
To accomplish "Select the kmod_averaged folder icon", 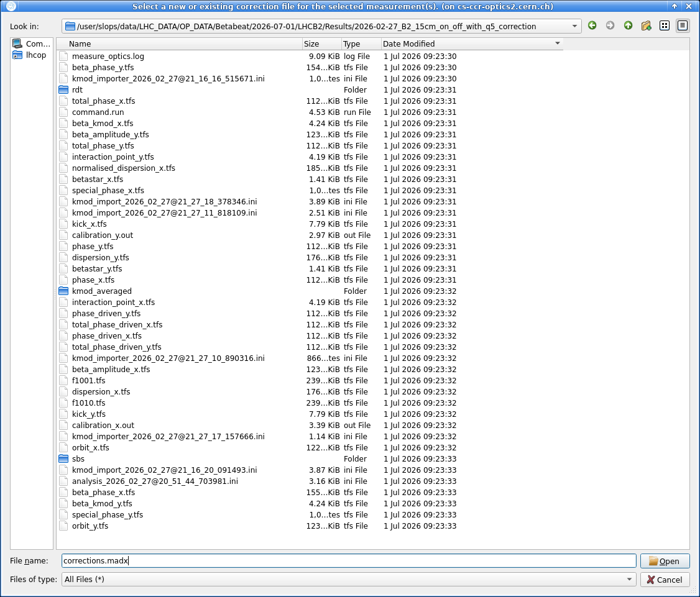I will (x=63, y=291).
